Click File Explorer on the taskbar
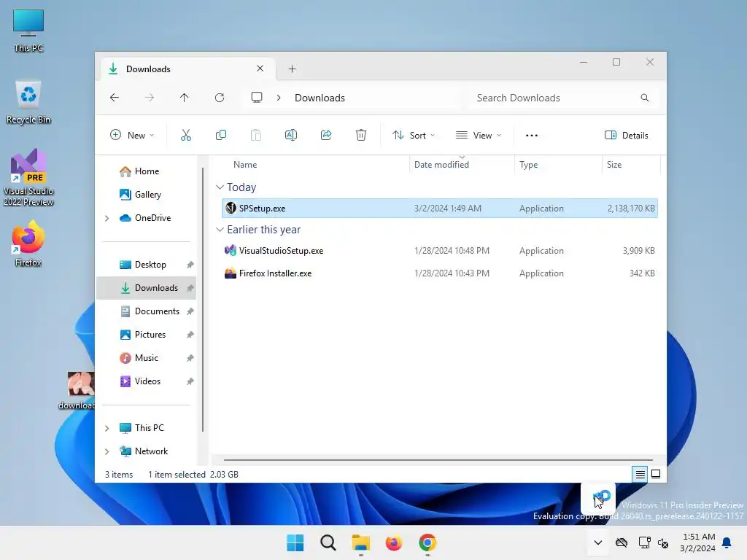747x560 pixels. tap(361, 542)
